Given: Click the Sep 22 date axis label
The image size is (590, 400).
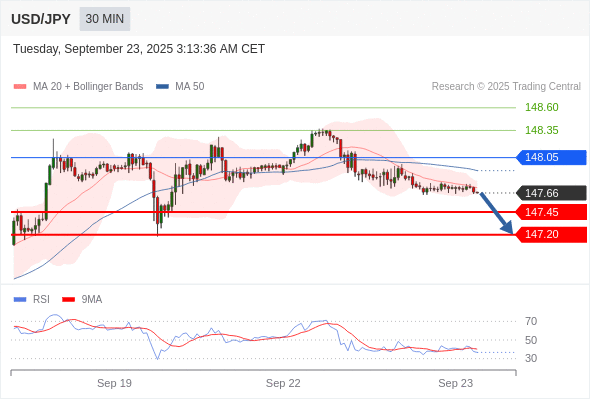Looking at the screenshot, I should coord(283,383).
